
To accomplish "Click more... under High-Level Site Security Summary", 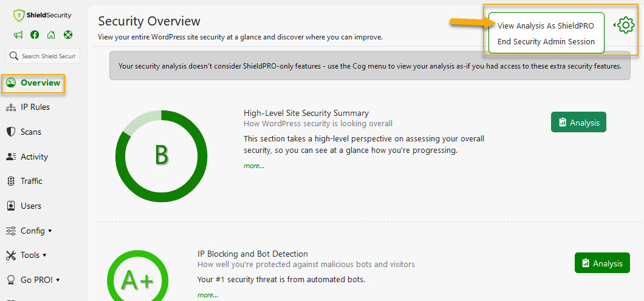I will [254, 166].
